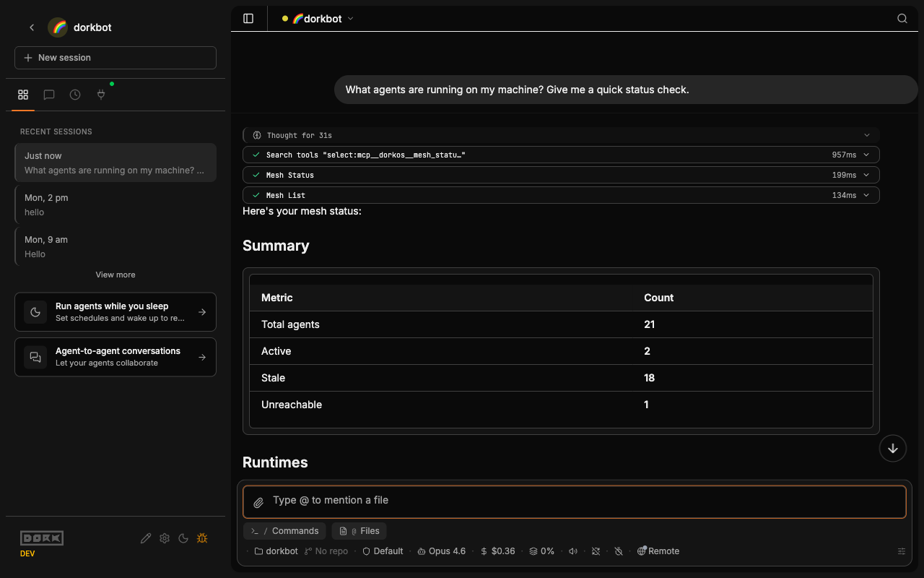This screenshot has height=578, width=924.
Task: Open status bar options with the sliders icon
Action: pos(902,551)
